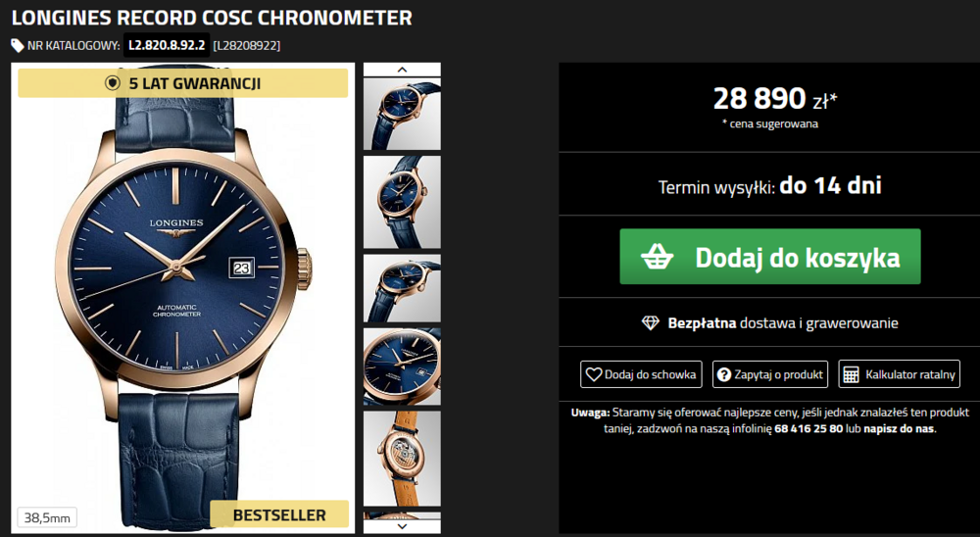Click the price tag icon beside NR KATALOGOWY
Image resolution: width=980 pixels, height=537 pixels.
18,46
